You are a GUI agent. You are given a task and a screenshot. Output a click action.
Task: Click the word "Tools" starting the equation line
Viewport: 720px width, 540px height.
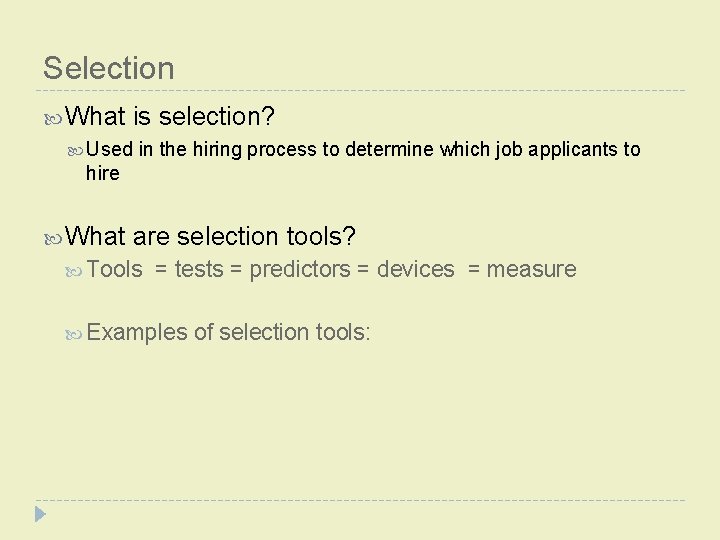point(115,269)
